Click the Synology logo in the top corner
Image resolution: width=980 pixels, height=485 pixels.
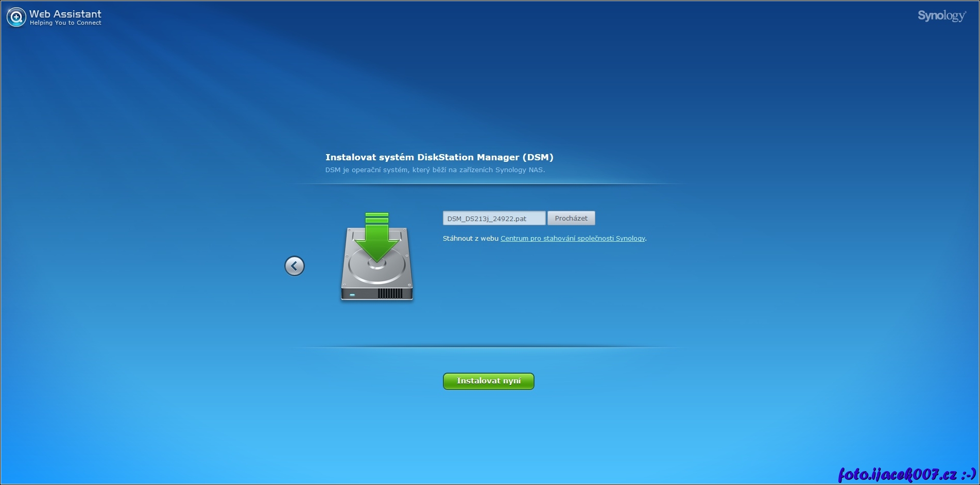coord(941,16)
